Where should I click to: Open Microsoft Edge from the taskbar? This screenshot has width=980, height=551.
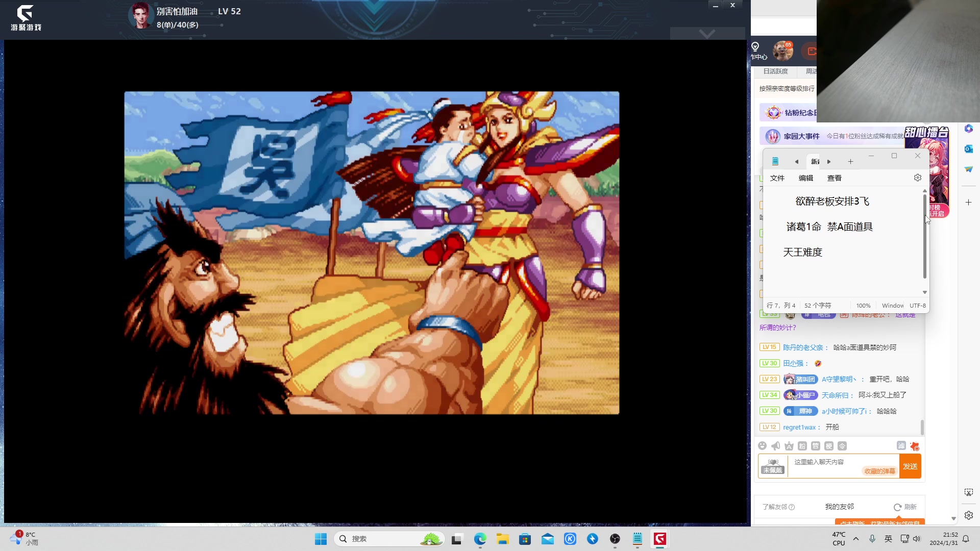[x=480, y=539]
